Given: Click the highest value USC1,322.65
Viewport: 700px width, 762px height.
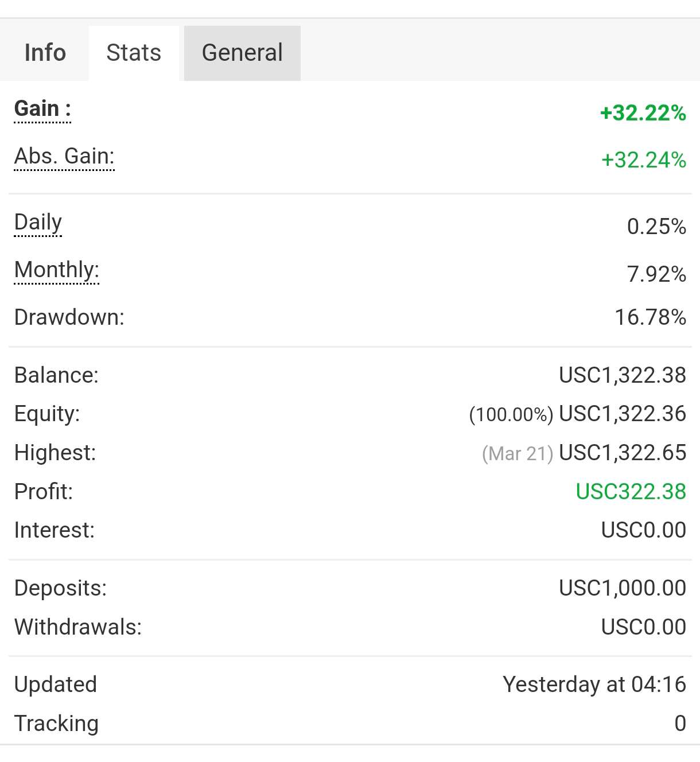Looking at the screenshot, I should (x=623, y=453).
